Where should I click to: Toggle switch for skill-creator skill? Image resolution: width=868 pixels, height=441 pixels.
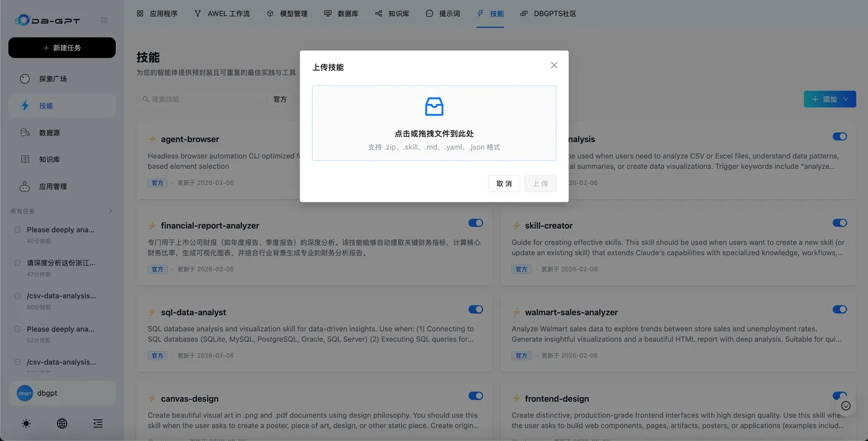[839, 223]
